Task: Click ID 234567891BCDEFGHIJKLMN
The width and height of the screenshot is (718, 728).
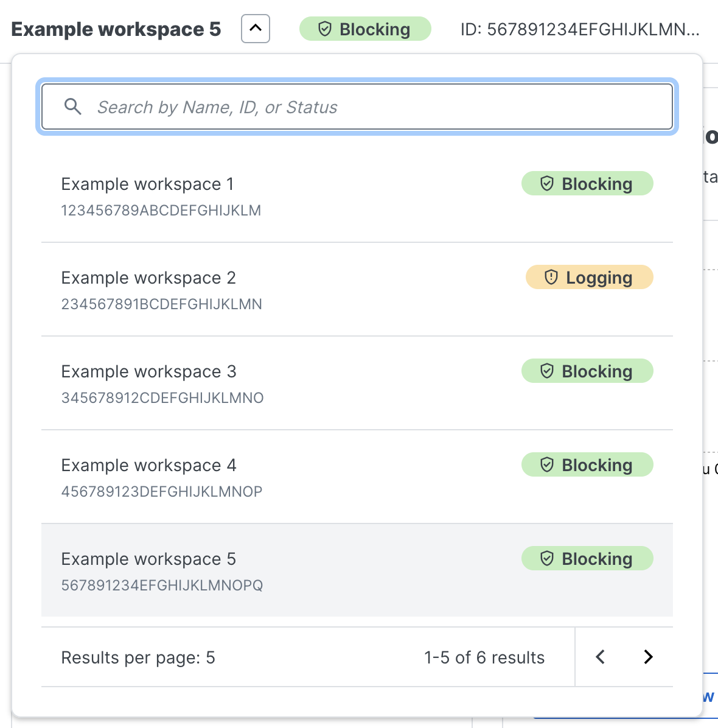Action: coord(161,304)
